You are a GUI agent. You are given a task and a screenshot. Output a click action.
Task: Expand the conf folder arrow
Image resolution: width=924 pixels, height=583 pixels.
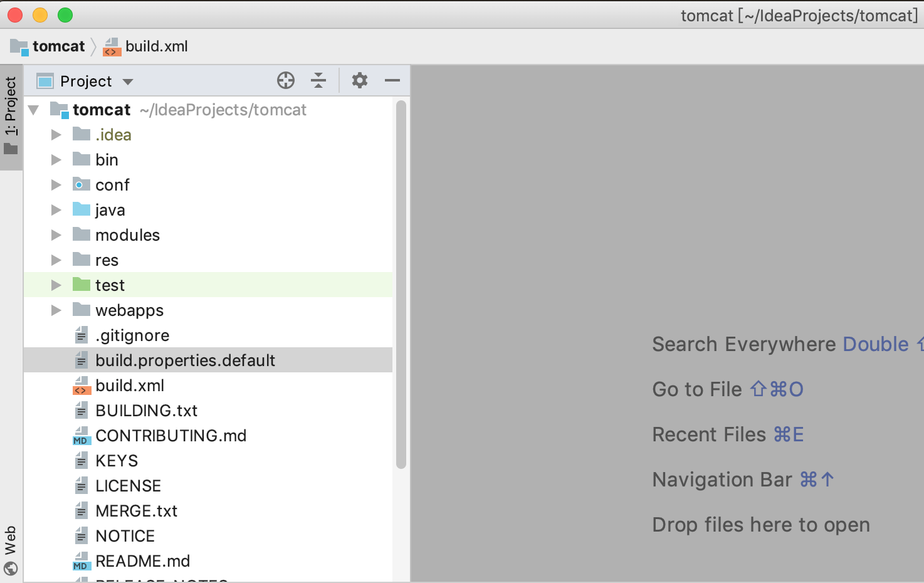click(56, 185)
